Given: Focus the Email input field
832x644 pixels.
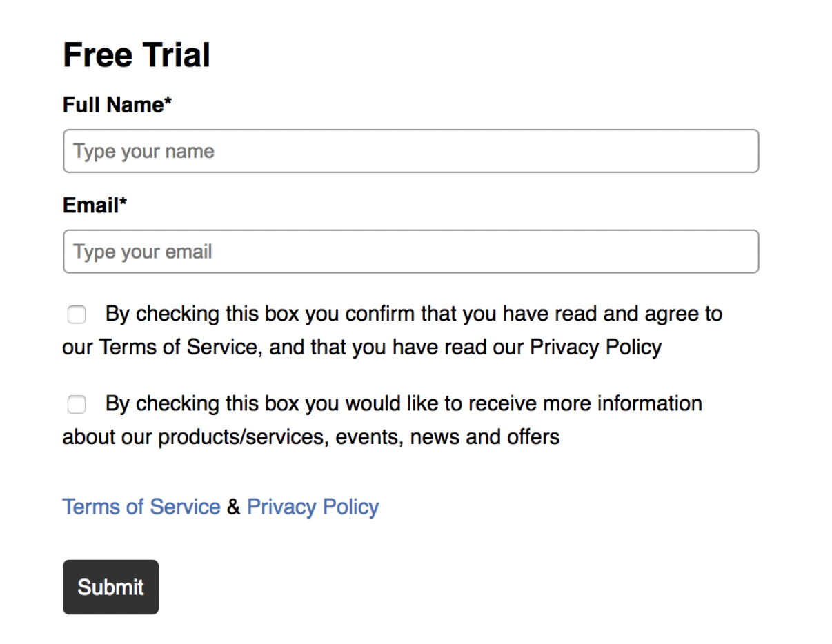Looking at the screenshot, I should click(410, 252).
